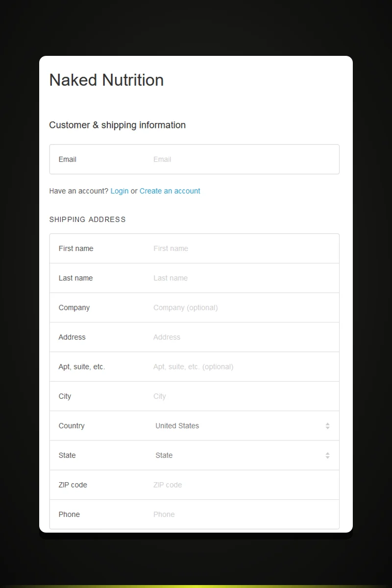Click into the Address field

[x=194, y=337]
